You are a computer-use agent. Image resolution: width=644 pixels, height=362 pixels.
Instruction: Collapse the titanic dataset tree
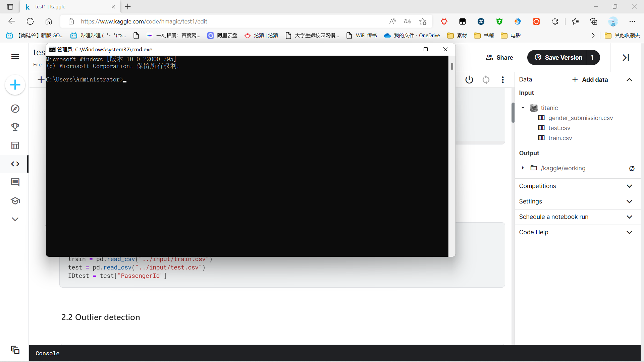[523, 108]
